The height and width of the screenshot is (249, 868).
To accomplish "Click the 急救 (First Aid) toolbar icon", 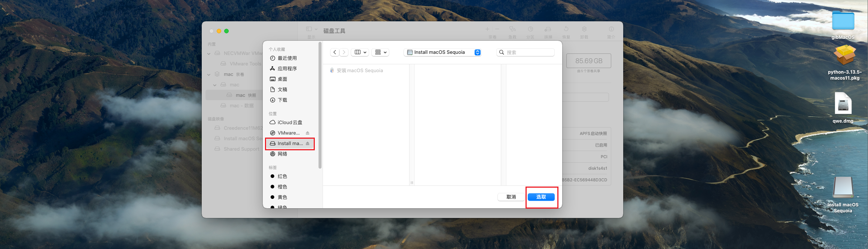I will tap(512, 29).
